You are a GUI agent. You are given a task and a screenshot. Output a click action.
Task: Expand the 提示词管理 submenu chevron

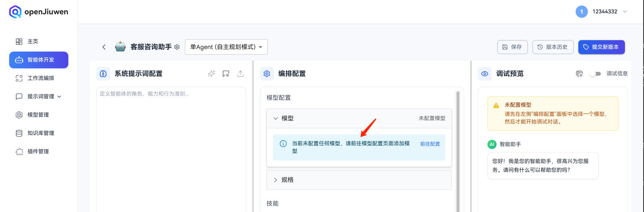click(59, 97)
